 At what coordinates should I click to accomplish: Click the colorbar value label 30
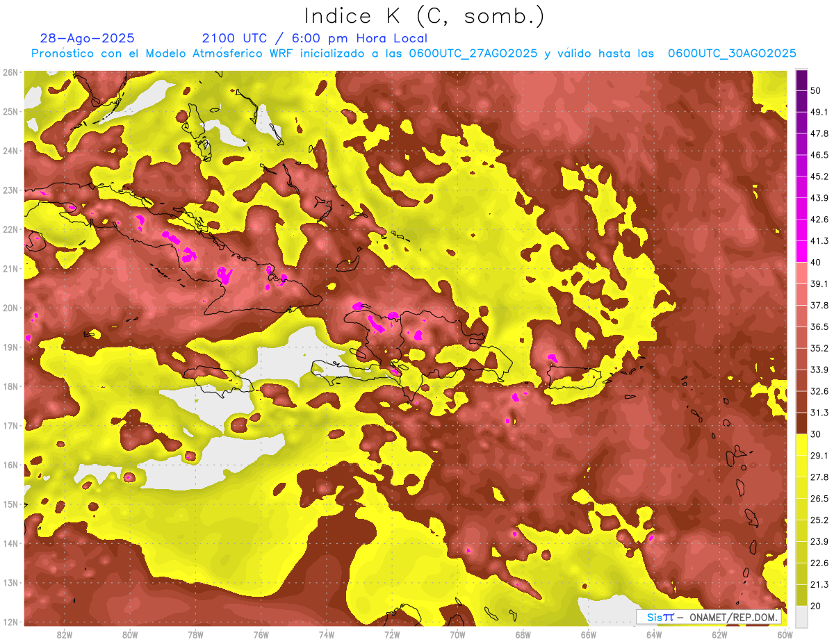coord(816,434)
